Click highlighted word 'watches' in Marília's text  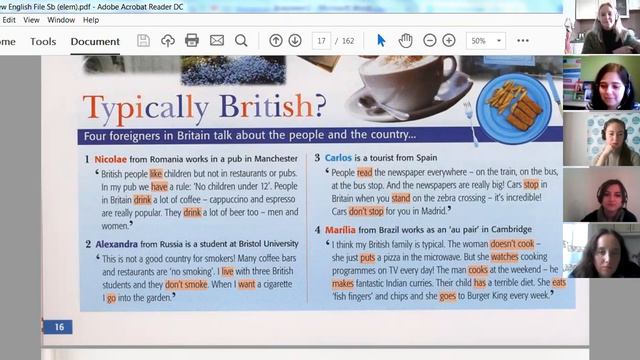pyautogui.click(x=504, y=257)
